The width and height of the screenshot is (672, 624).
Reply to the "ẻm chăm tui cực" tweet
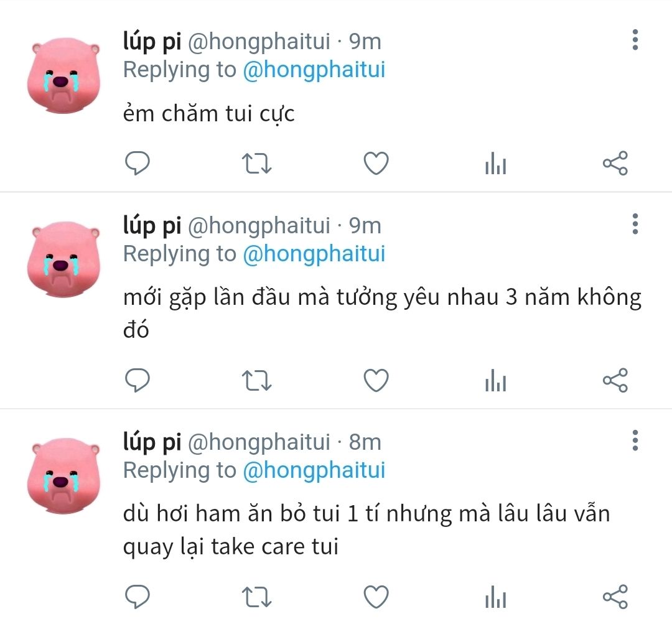pos(137,163)
